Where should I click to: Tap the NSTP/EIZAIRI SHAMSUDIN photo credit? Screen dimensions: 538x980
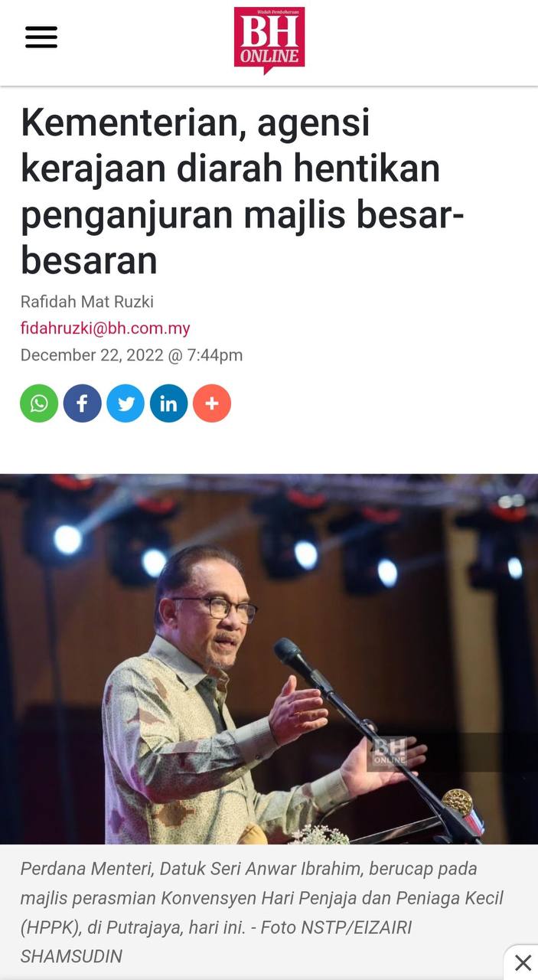pyautogui.click(x=216, y=942)
